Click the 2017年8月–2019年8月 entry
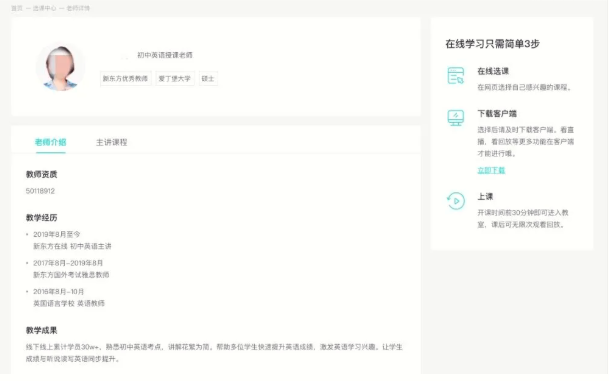The width and height of the screenshot is (609, 381). coord(68,263)
